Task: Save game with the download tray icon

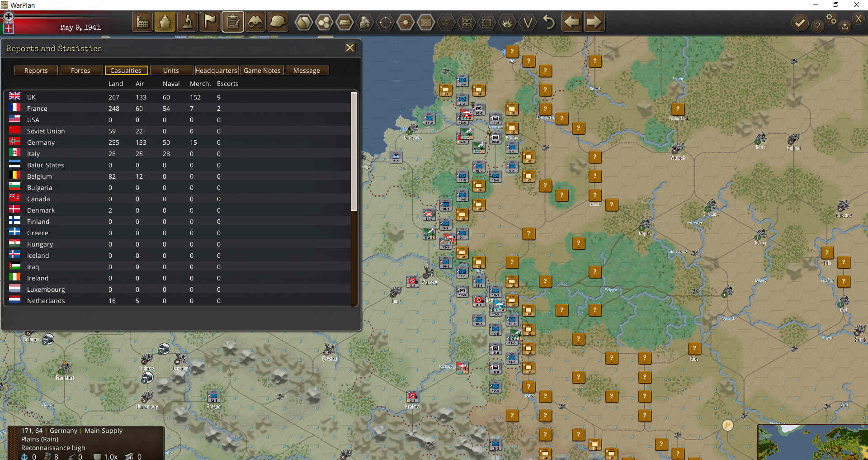Action: coord(844,26)
